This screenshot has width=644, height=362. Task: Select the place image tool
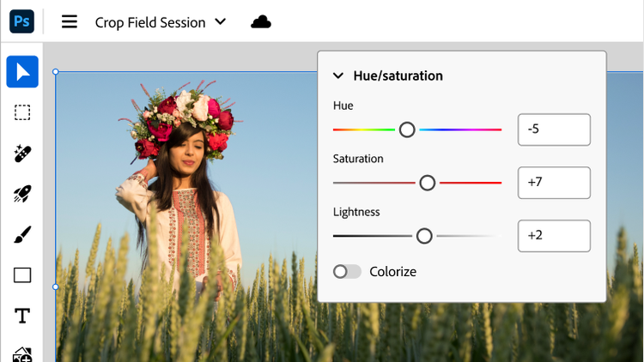pos(22,354)
